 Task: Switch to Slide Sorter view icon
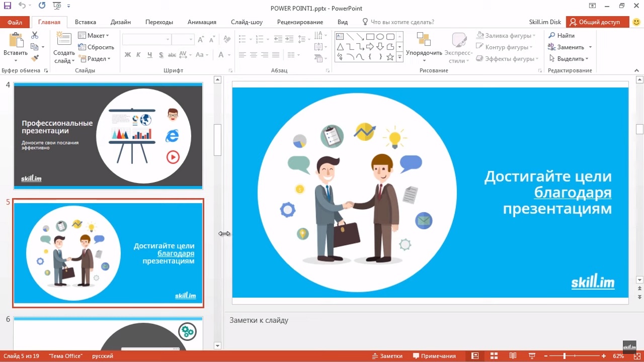pos(494,356)
